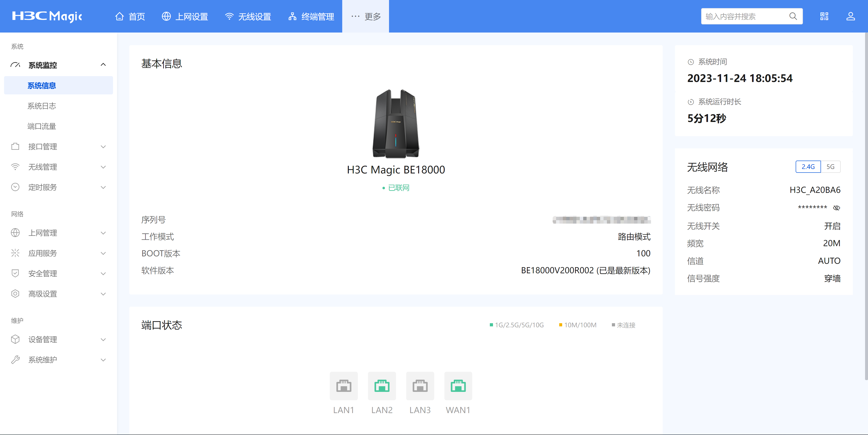
Task: Click the router product image
Action: click(x=396, y=124)
